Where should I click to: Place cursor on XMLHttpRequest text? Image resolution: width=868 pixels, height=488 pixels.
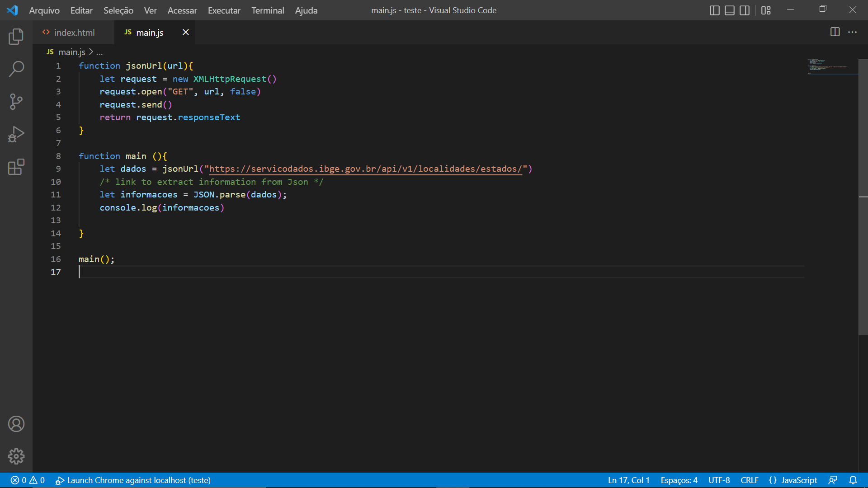[x=230, y=79]
